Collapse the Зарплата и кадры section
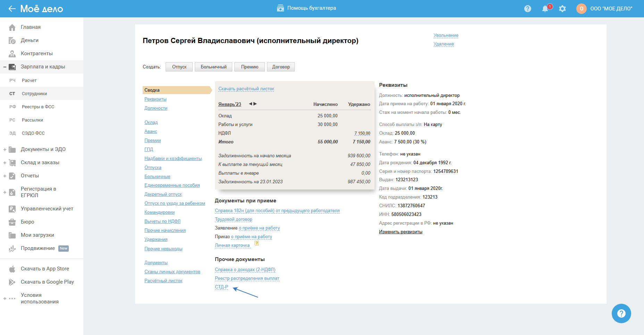 [x=5, y=67]
